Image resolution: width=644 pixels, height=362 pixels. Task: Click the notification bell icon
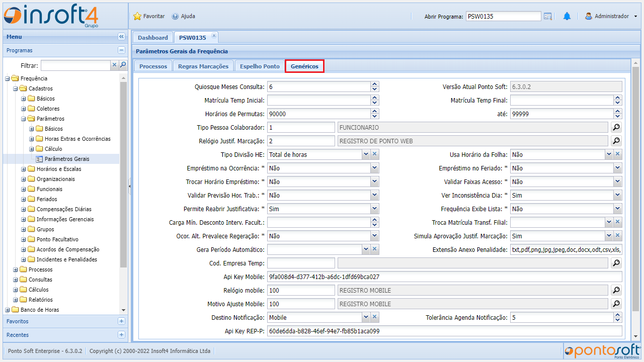point(567,16)
